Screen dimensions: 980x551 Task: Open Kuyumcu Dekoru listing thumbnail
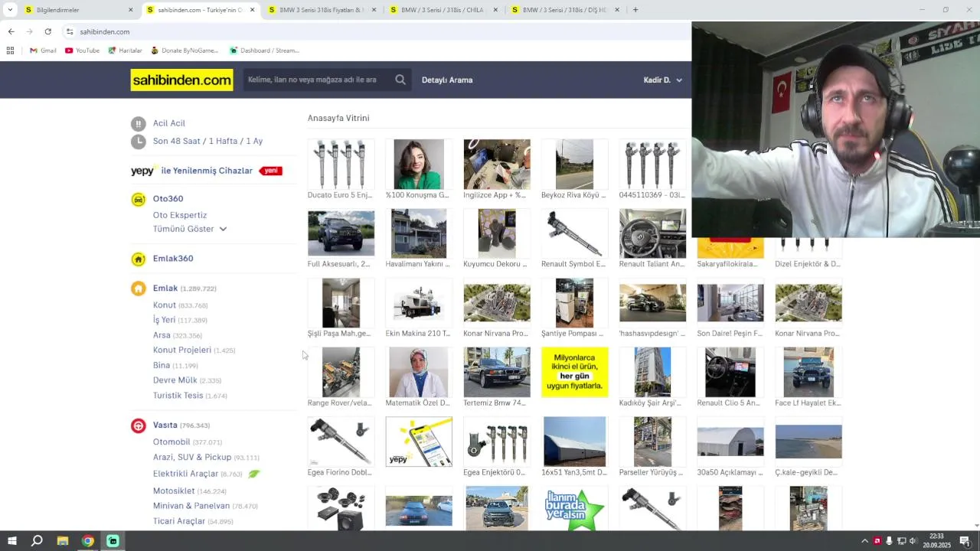(496, 233)
